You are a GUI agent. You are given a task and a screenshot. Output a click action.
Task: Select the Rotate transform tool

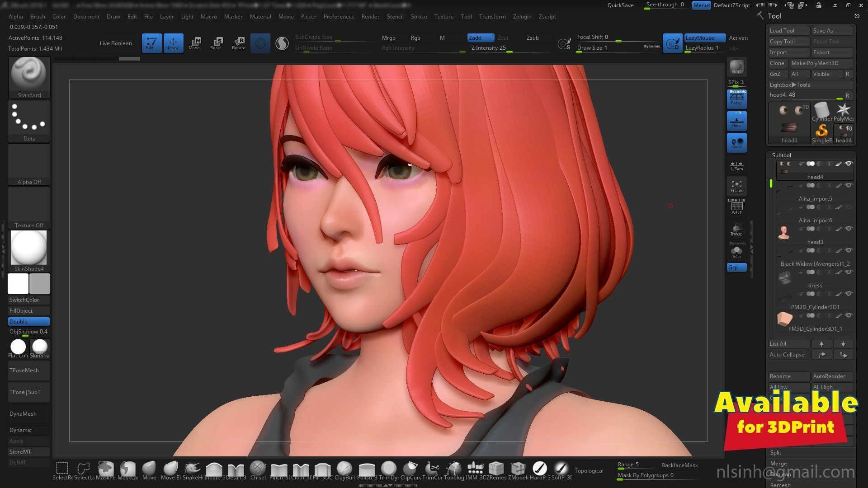[x=238, y=43]
